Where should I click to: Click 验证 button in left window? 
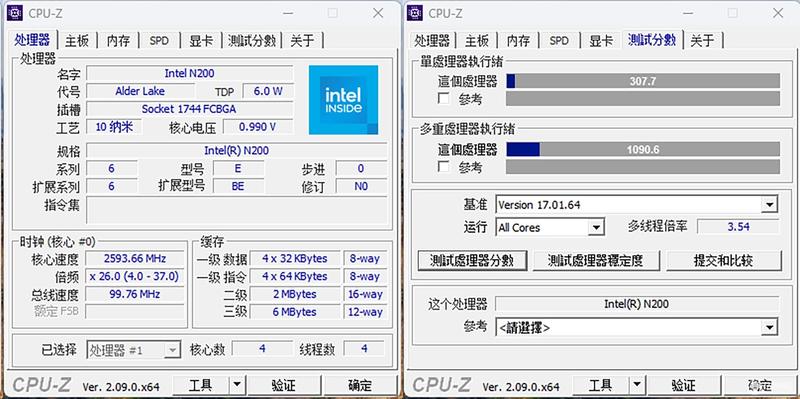coord(283,385)
